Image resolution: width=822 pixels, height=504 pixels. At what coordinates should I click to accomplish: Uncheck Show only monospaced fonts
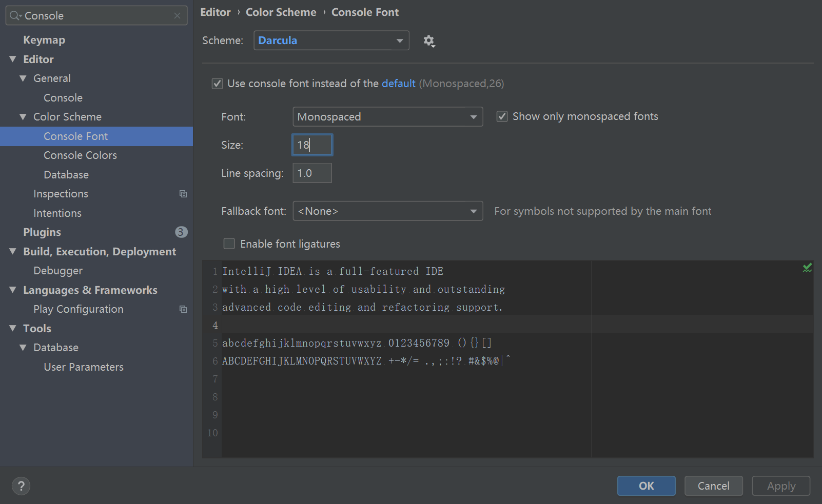(502, 117)
